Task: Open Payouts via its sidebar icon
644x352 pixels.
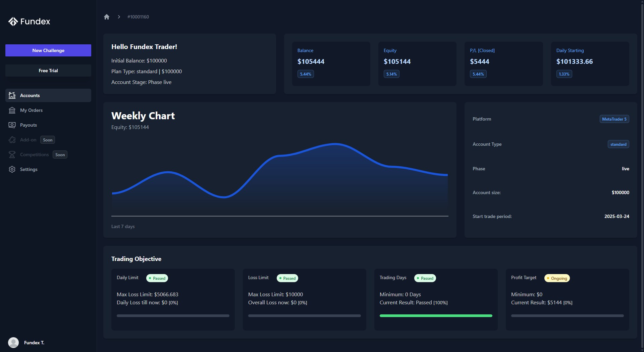Action: point(12,125)
